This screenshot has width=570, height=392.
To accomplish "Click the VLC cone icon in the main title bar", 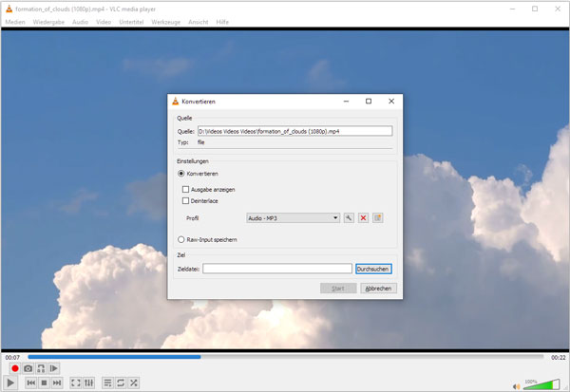I will tap(9, 9).
